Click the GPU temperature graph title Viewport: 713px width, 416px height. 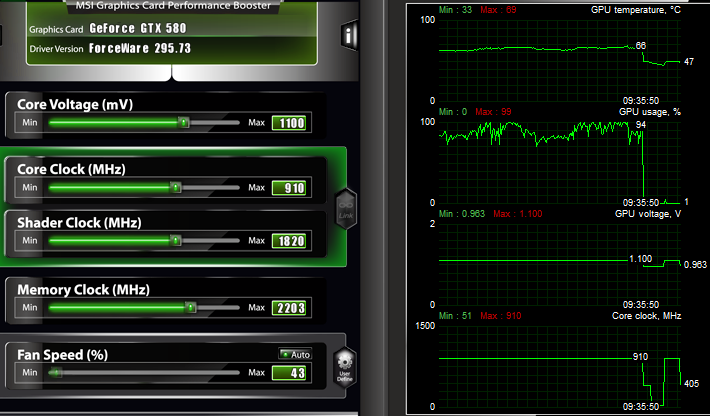pyautogui.click(x=636, y=10)
